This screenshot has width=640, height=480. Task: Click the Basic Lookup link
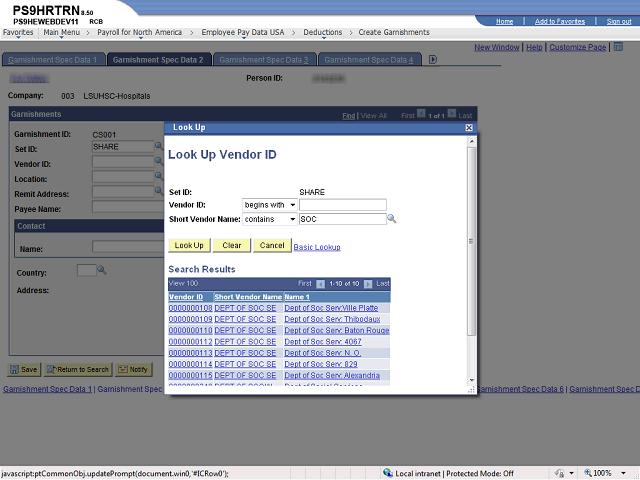pyautogui.click(x=317, y=247)
